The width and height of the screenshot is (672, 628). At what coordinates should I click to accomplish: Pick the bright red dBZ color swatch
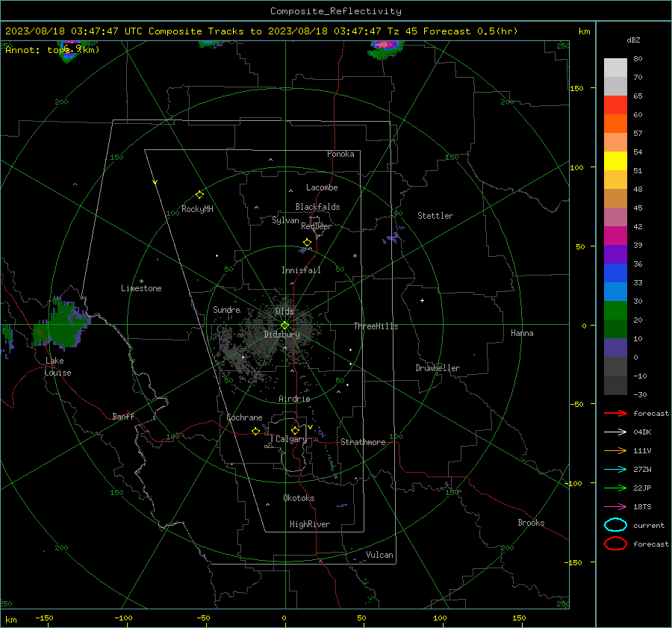click(x=615, y=105)
